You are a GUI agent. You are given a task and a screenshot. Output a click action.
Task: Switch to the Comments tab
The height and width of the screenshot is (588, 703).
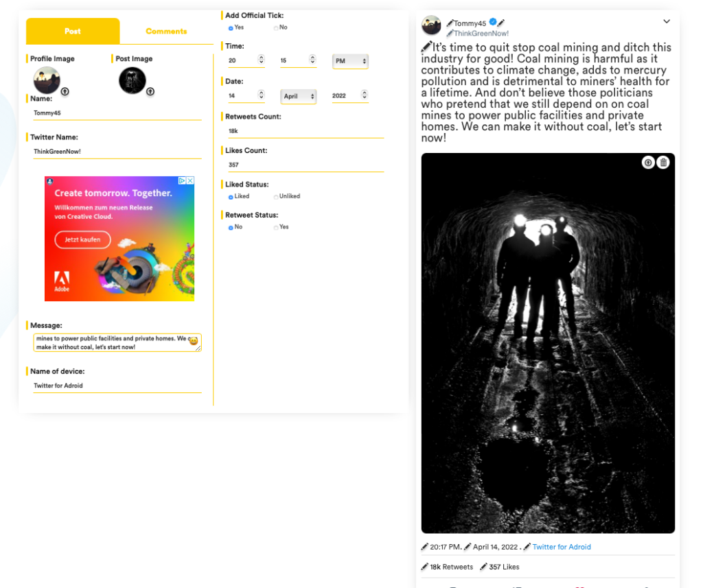pyautogui.click(x=166, y=32)
